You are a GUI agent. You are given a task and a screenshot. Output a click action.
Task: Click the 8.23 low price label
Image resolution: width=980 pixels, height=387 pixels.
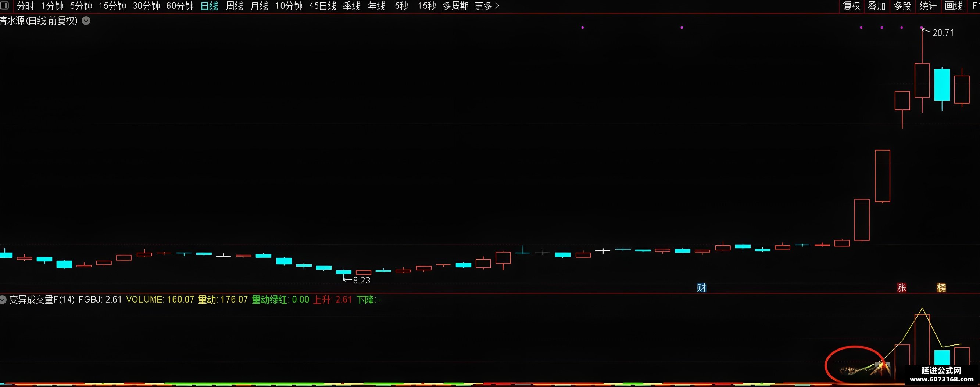pos(361,280)
